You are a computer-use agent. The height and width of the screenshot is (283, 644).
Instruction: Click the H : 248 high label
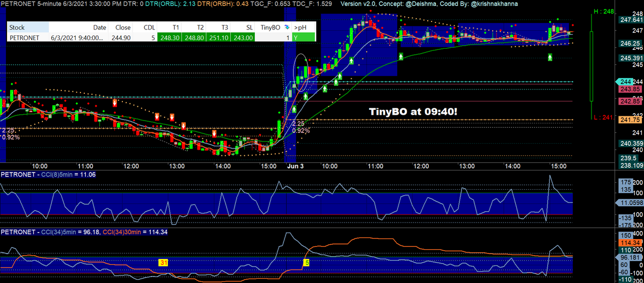603,11
